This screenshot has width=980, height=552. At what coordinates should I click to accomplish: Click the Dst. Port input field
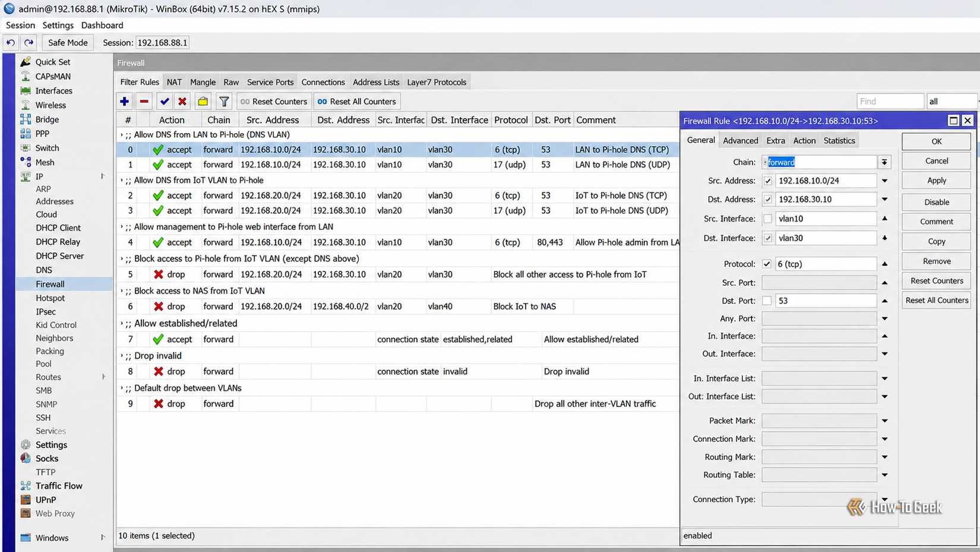pos(826,301)
